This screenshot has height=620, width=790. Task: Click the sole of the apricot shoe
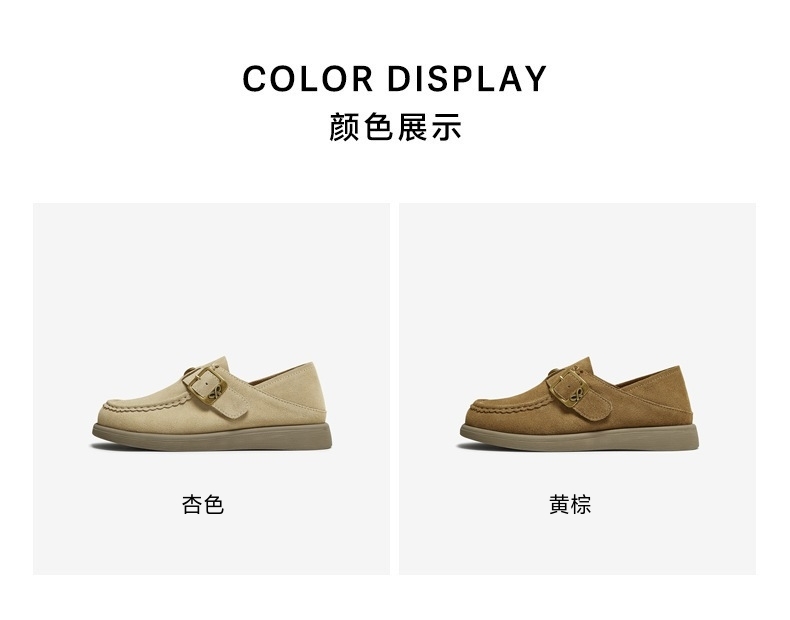click(212, 437)
